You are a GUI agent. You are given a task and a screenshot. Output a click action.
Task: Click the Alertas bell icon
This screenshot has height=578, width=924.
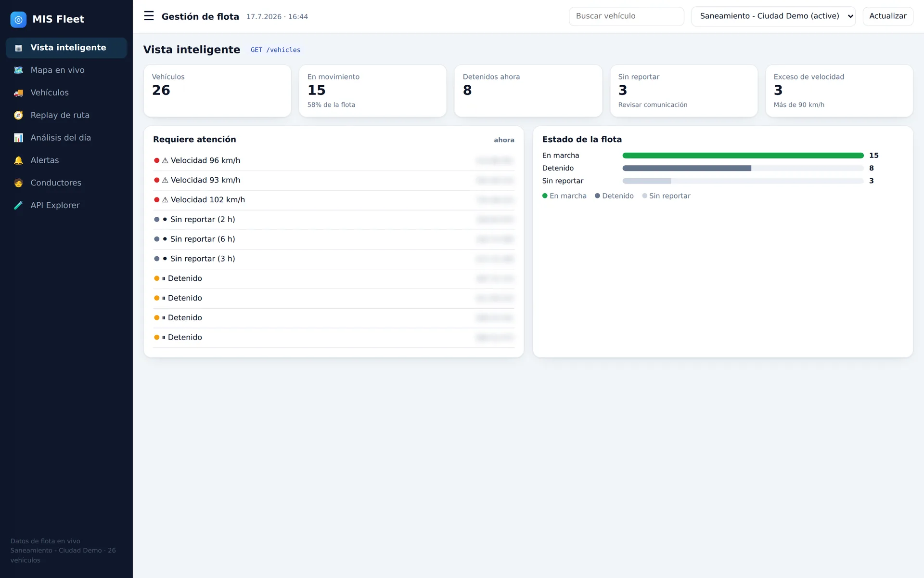pos(18,160)
